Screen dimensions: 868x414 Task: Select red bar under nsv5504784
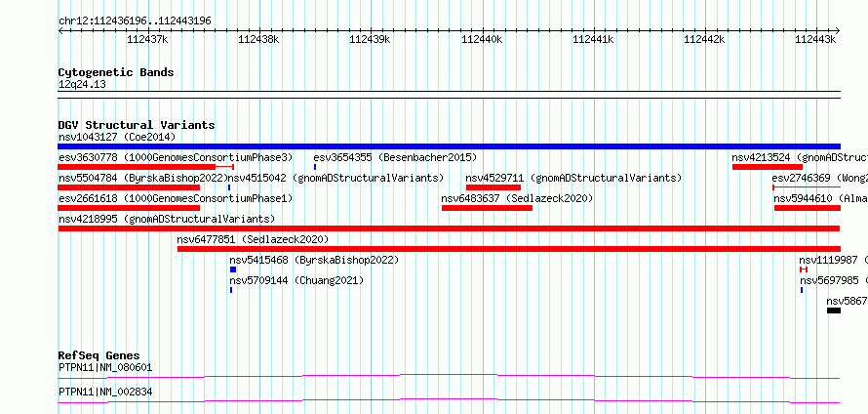(129, 187)
